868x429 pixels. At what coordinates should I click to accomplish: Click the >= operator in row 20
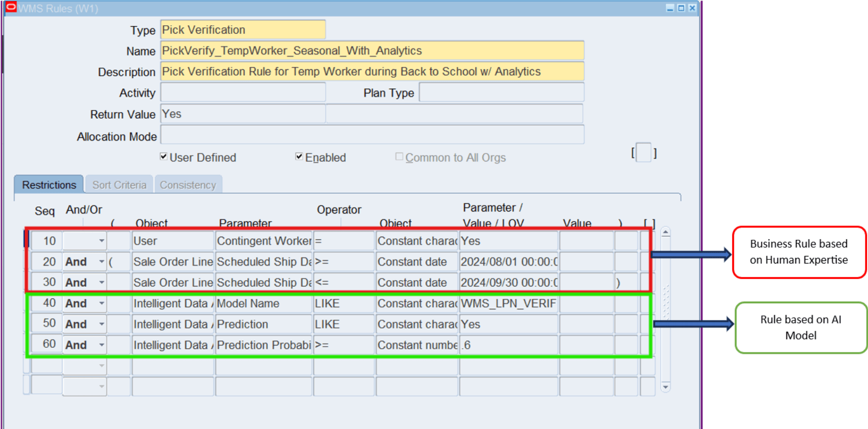coord(344,261)
